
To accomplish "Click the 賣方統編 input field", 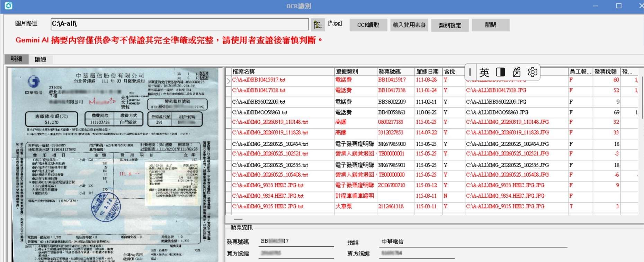I will pos(417,254).
